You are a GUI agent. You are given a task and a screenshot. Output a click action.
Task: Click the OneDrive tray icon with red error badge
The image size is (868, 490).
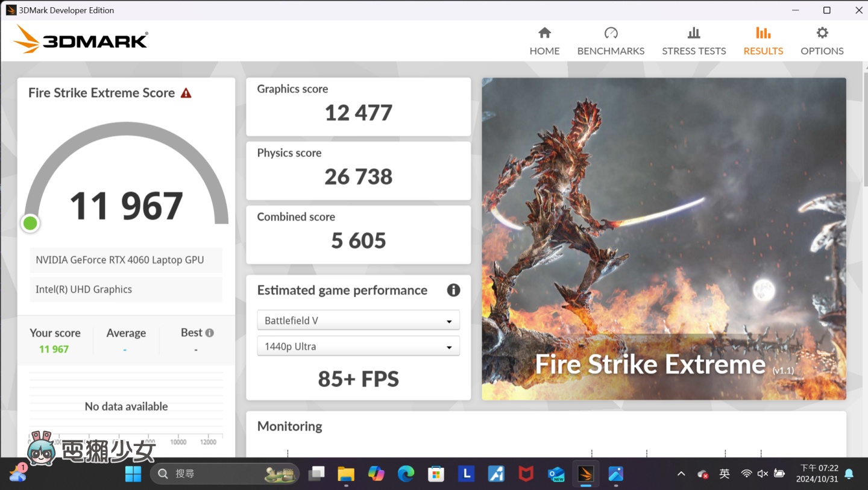[x=703, y=474]
